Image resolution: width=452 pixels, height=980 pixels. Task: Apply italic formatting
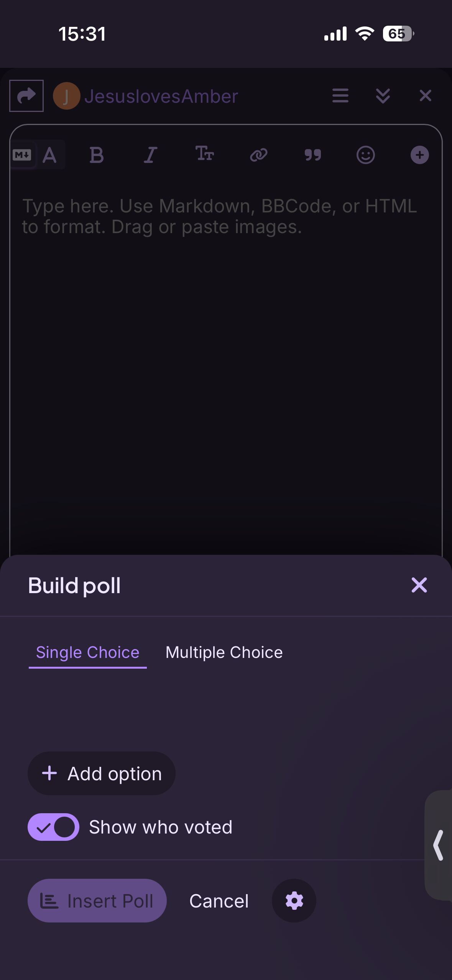point(150,155)
